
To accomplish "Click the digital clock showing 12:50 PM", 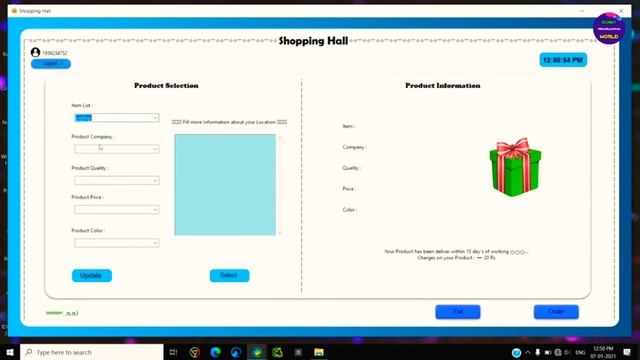I will [563, 60].
